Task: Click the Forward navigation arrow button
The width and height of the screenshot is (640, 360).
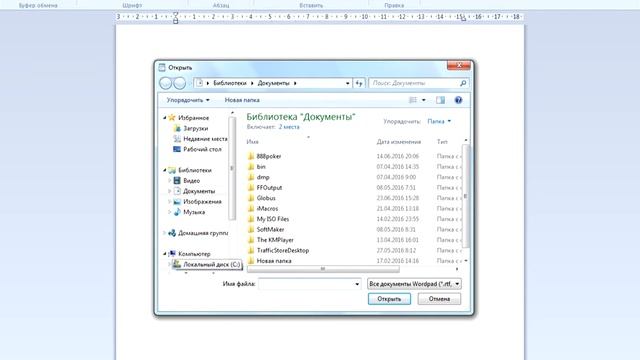Action: [x=180, y=83]
